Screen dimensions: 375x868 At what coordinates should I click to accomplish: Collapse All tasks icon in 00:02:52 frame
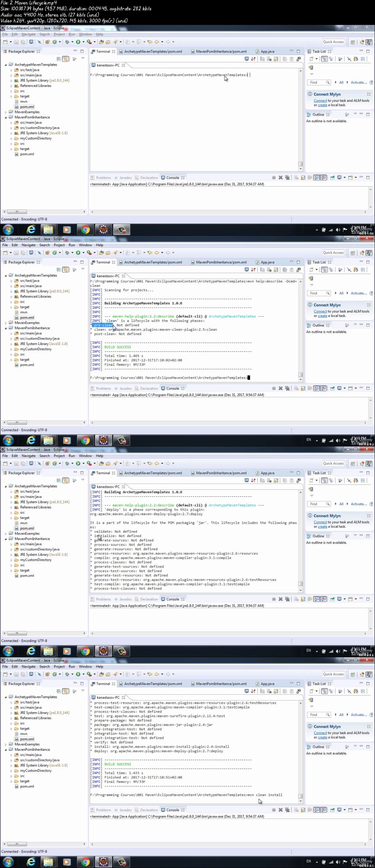pos(363,480)
